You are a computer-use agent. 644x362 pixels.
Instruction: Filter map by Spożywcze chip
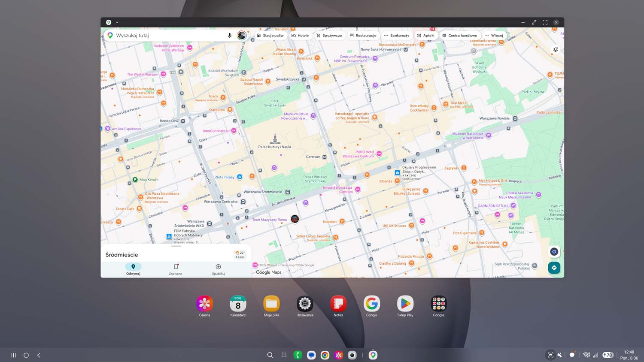pyautogui.click(x=329, y=36)
